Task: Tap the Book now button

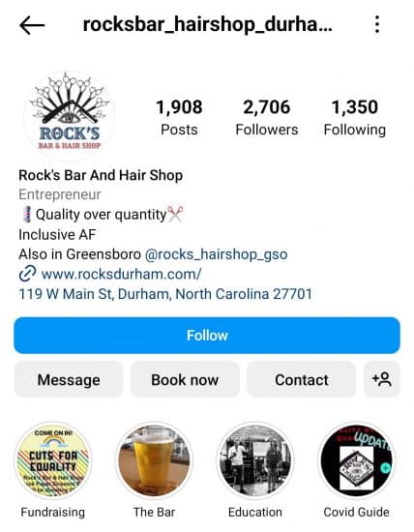Action: tap(185, 379)
